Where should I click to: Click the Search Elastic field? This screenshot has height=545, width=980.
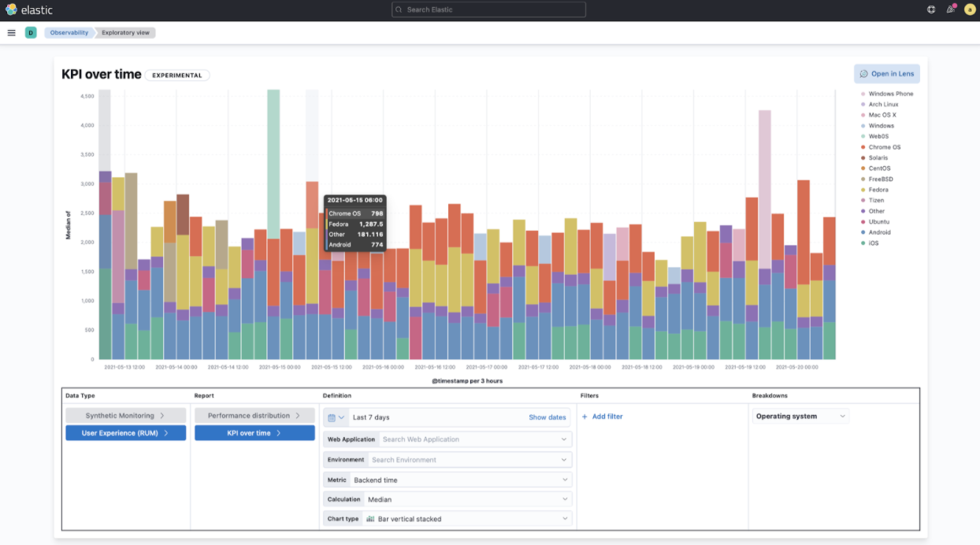click(488, 9)
